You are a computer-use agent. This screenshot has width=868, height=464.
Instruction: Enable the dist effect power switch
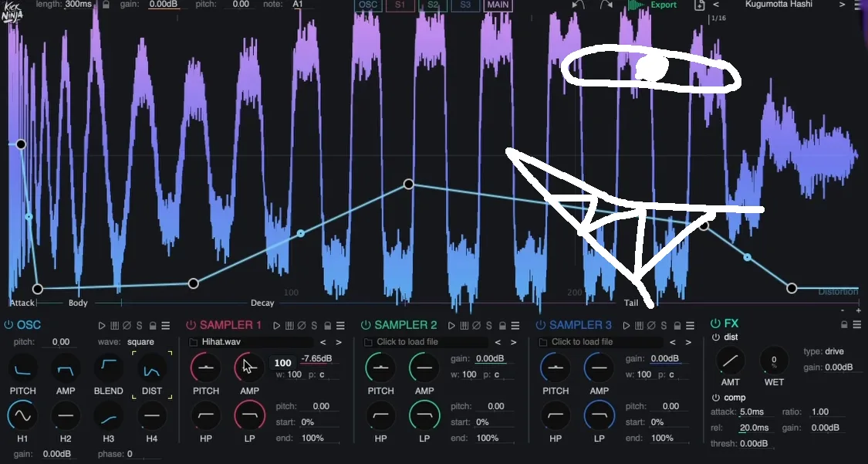click(716, 337)
